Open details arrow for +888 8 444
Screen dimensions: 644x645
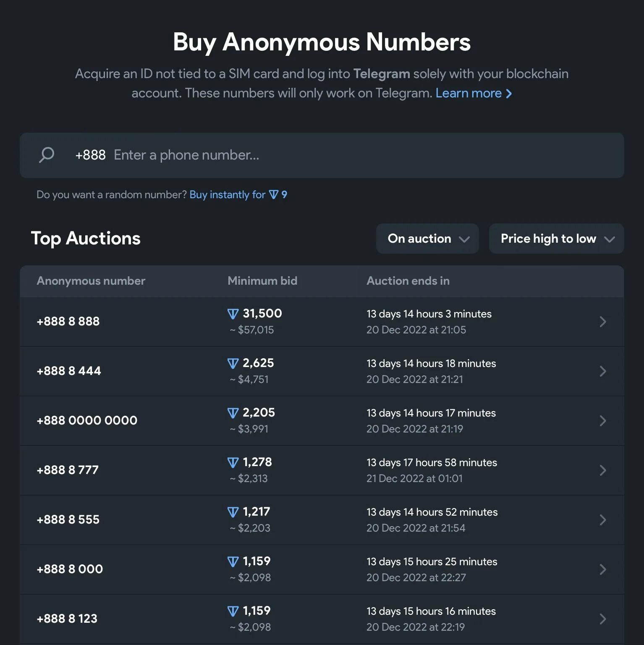603,371
